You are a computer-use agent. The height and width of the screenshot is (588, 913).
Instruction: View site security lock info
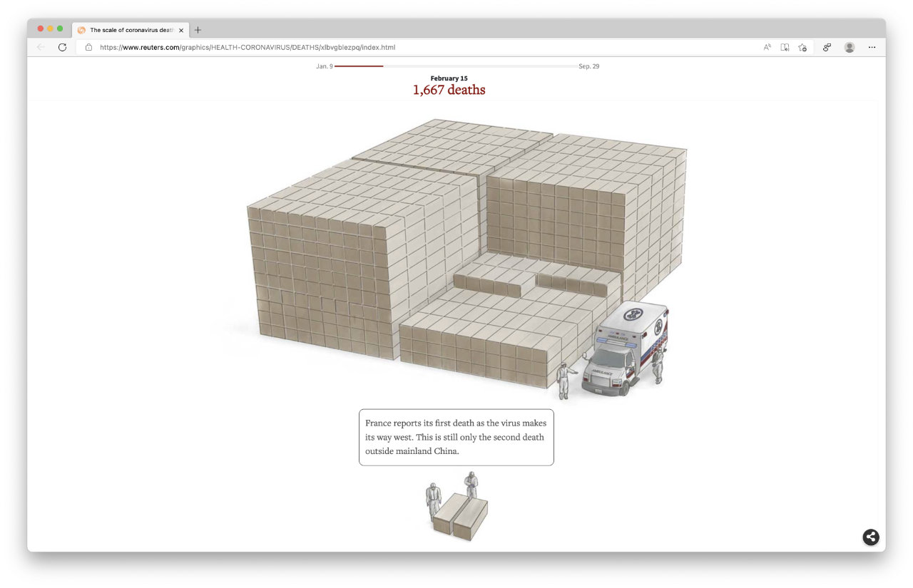pyautogui.click(x=89, y=47)
